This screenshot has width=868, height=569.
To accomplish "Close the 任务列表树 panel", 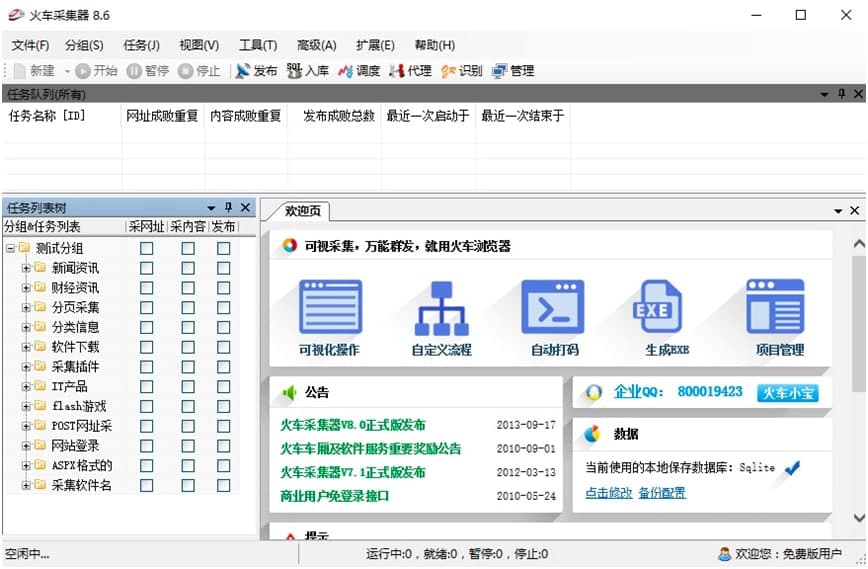I will pyautogui.click(x=245, y=207).
